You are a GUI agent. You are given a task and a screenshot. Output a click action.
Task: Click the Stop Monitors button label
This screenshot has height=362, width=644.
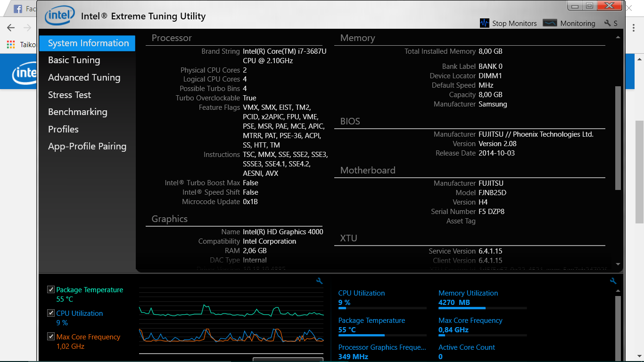(x=514, y=23)
